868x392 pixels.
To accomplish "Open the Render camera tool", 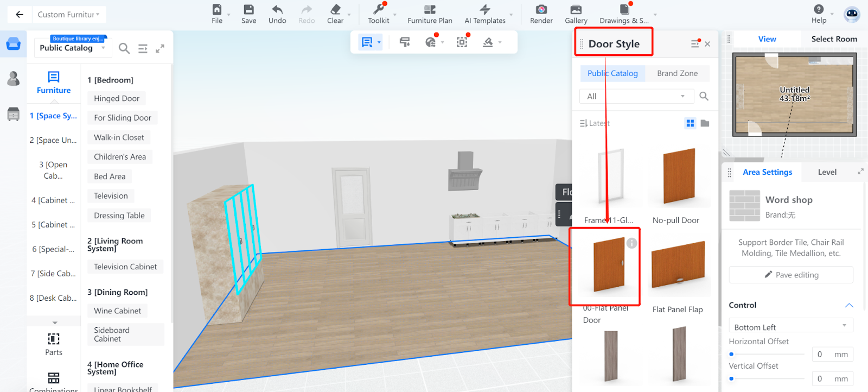I will pyautogui.click(x=541, y=10).
